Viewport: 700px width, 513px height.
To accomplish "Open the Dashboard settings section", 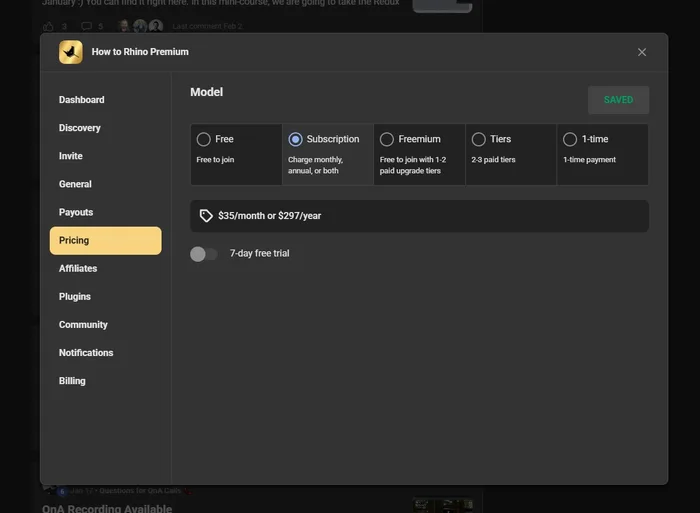I will coord(82,100).
